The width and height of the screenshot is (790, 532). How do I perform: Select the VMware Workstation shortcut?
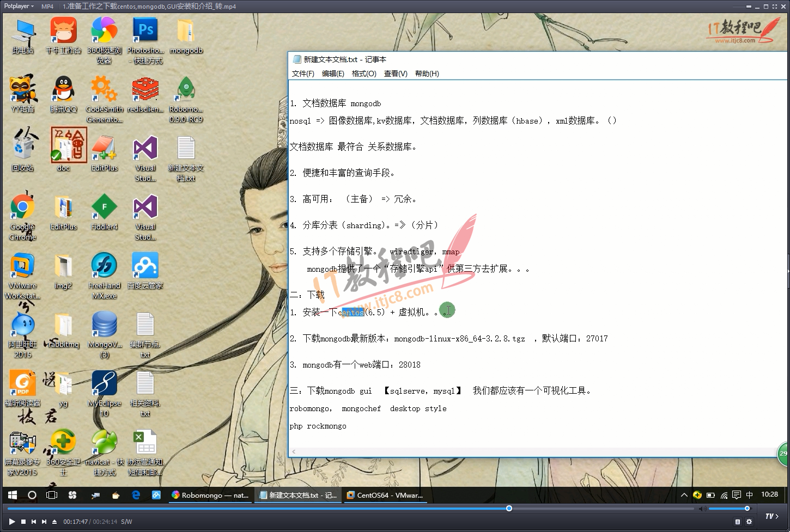coord(23,276)
